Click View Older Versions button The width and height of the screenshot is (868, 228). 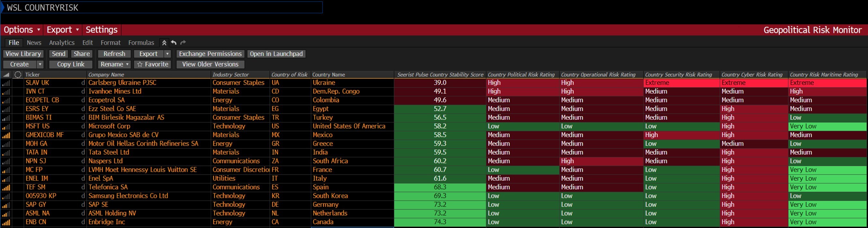coord(210,64)
